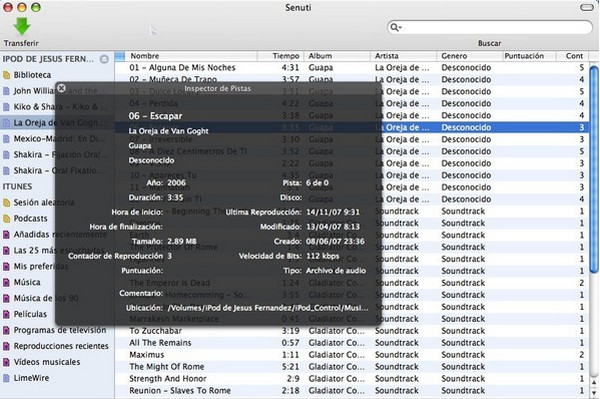Open the Biblioteca library folder icon
The image size is (600, 399).
6,75
